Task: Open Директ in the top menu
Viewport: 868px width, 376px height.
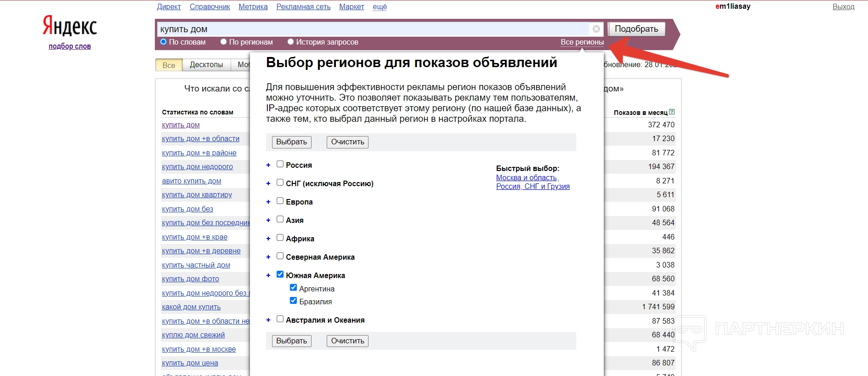Action: [x=169, y=6]
